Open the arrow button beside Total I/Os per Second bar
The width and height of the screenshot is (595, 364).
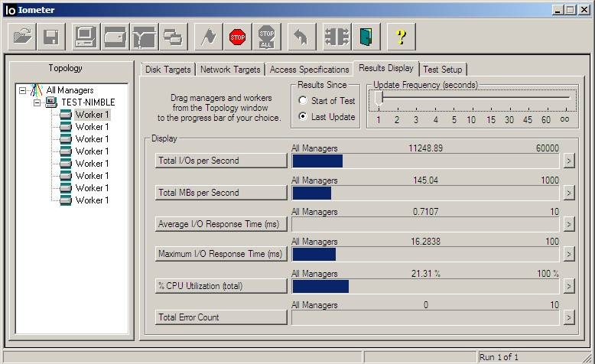[x=568, y=161]
